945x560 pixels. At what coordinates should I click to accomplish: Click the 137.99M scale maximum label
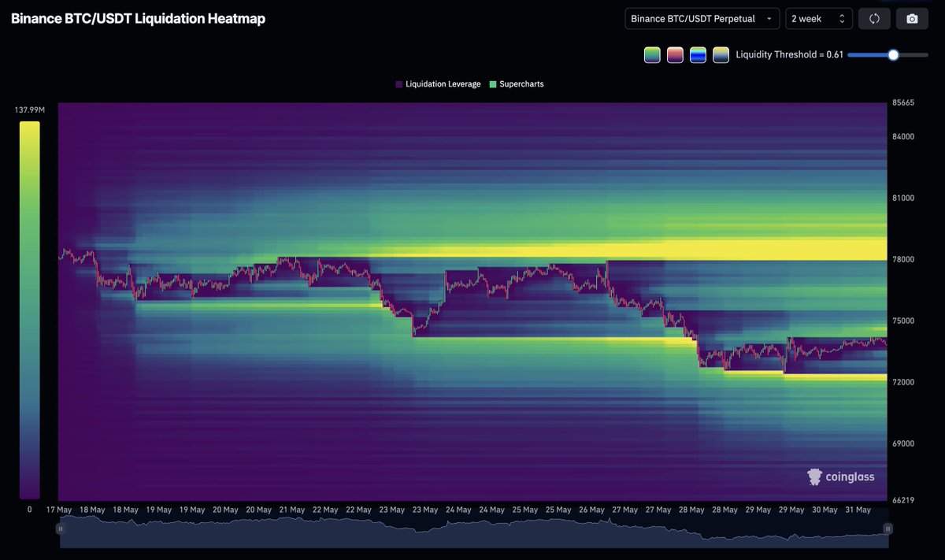29,110
